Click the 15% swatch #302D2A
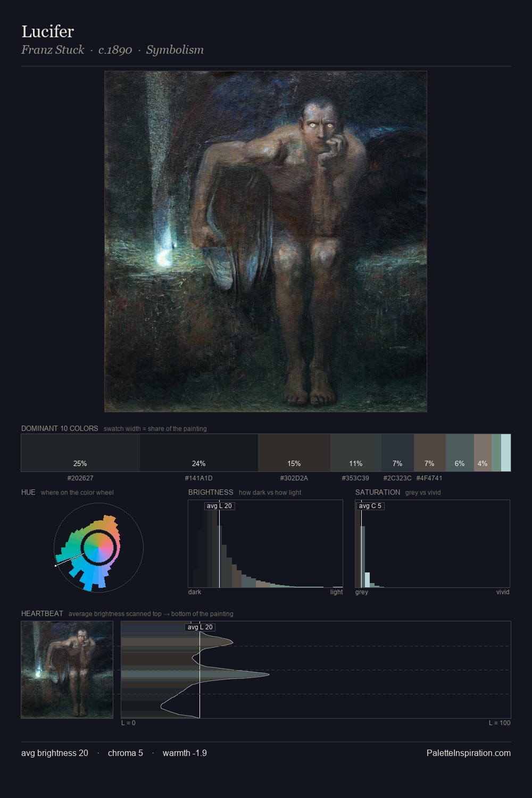Viewport: 532px width, 798px height. tap(294, 453)
